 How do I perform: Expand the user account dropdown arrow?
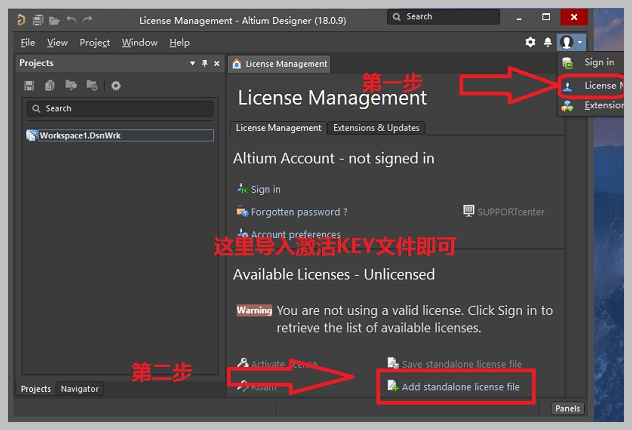pos(580,42)
